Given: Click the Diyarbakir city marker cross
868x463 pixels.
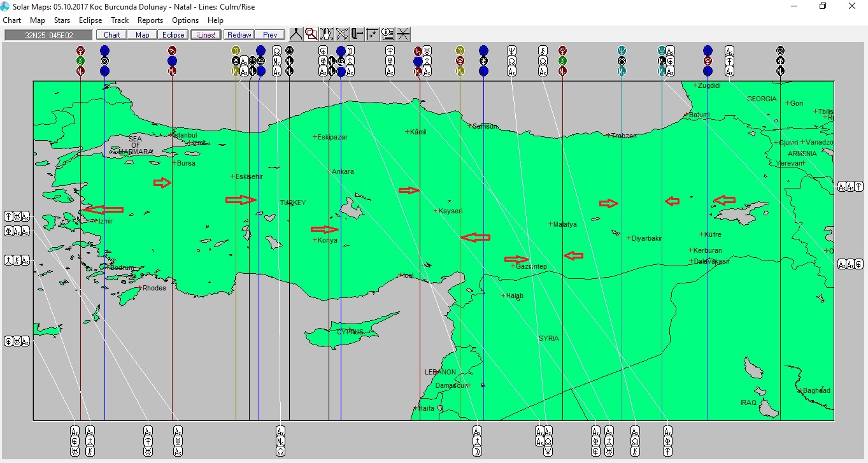Looking at the screenshot, I should 629,238.
